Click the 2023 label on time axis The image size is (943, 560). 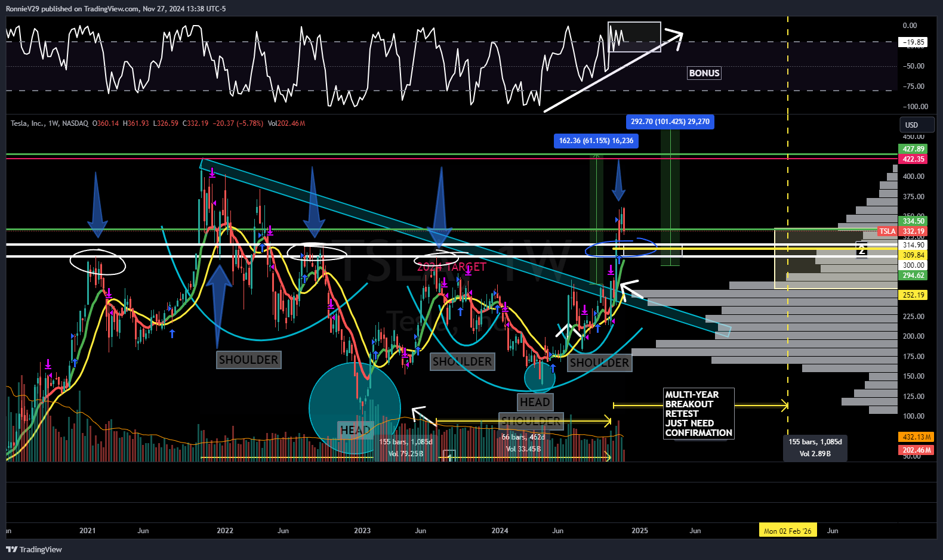pos(362,531)
